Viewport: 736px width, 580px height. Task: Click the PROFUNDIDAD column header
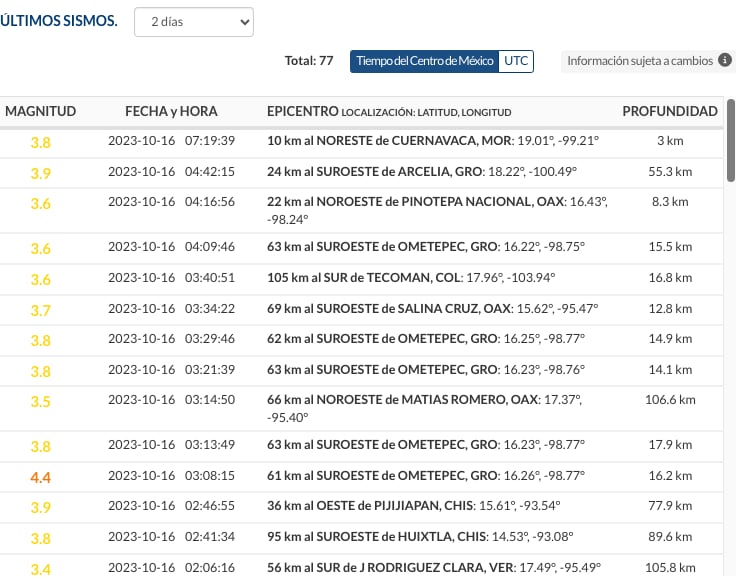tap(669, 111)
